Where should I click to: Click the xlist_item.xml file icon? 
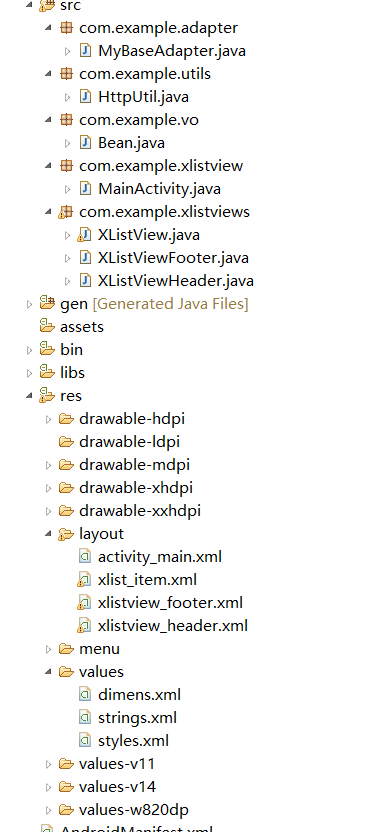(84, 580)
